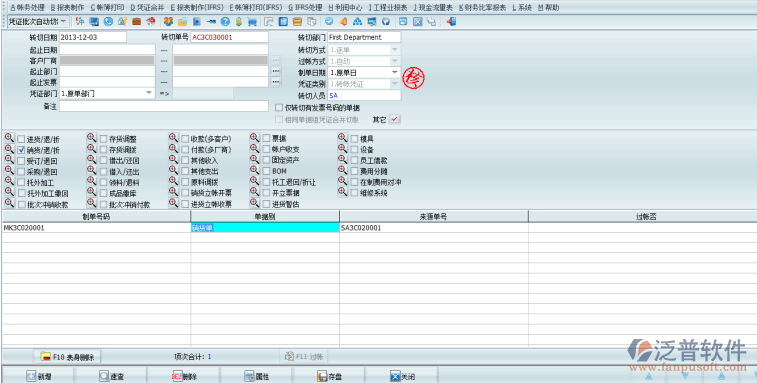Open the 报表制作 menu

[x=67, y=8]
